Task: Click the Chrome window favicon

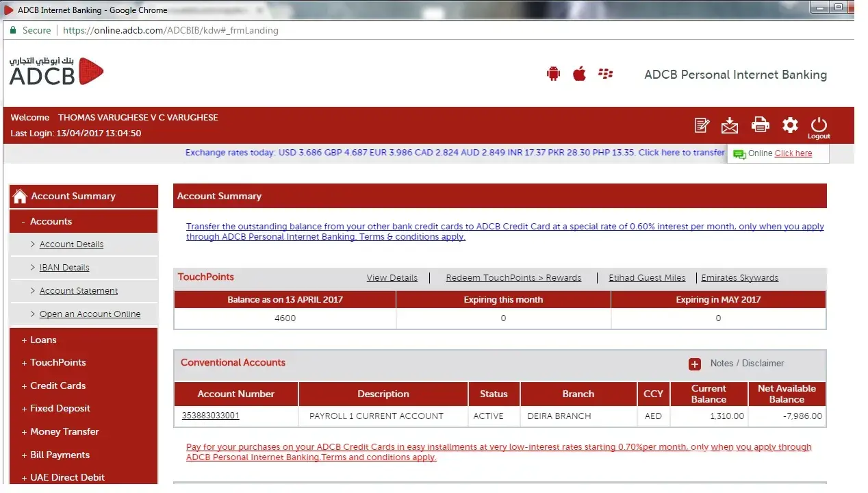Action: tap(9, 10)
